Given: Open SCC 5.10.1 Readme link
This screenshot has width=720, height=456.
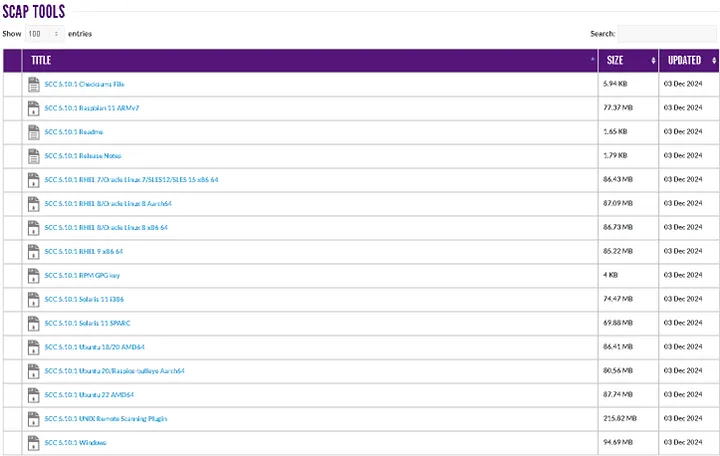Looking at the screenshot, I should click(74, 132).
